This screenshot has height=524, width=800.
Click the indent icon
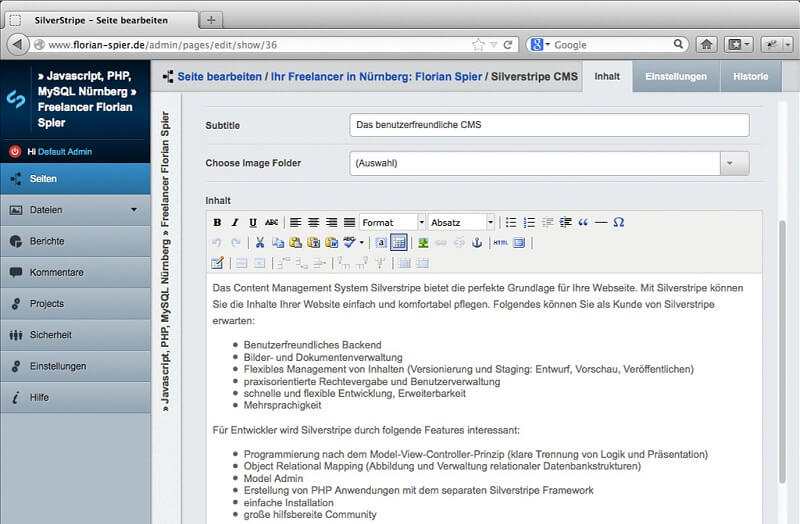565,222
